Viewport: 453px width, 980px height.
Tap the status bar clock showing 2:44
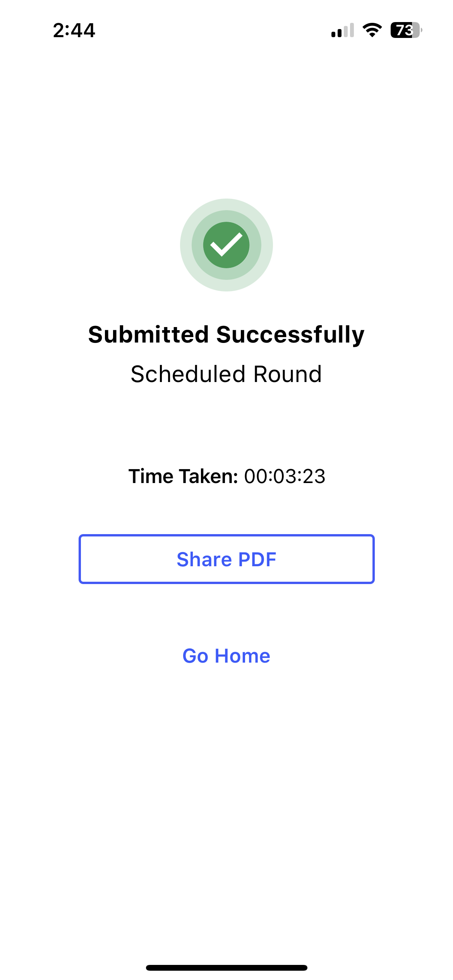click(74, 30)
